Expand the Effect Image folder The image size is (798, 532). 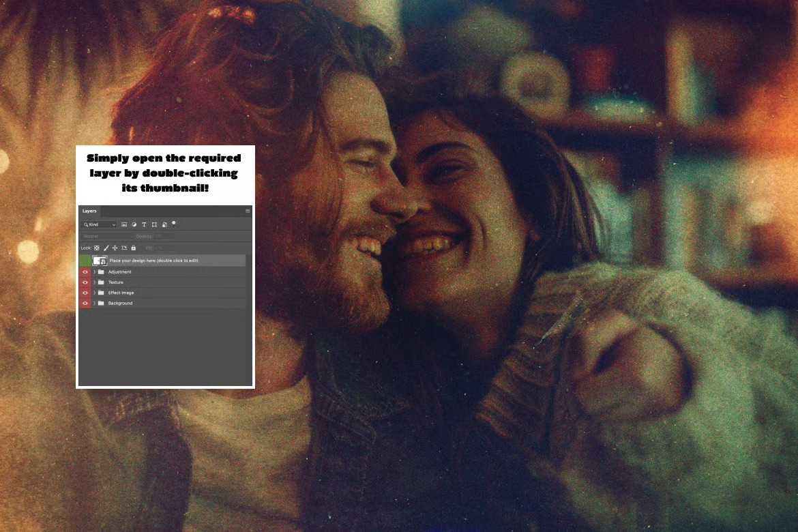pyautogui.click(x=94, y=293)
